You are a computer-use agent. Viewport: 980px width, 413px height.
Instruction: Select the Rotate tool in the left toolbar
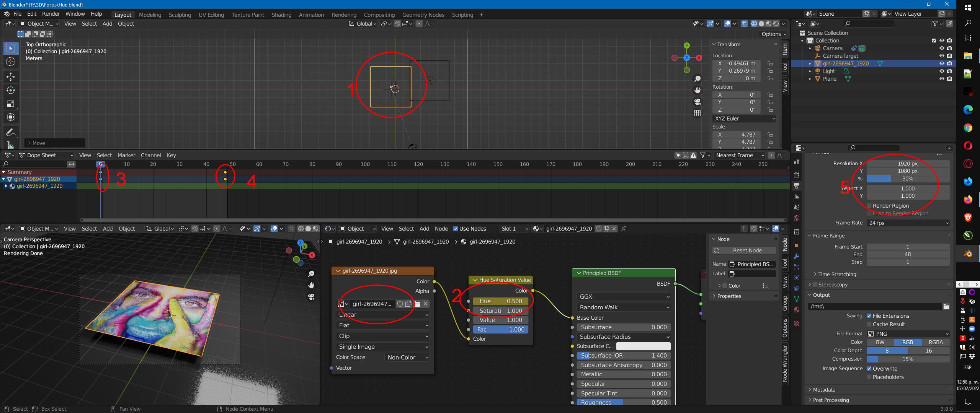click(x=11, y=90)
